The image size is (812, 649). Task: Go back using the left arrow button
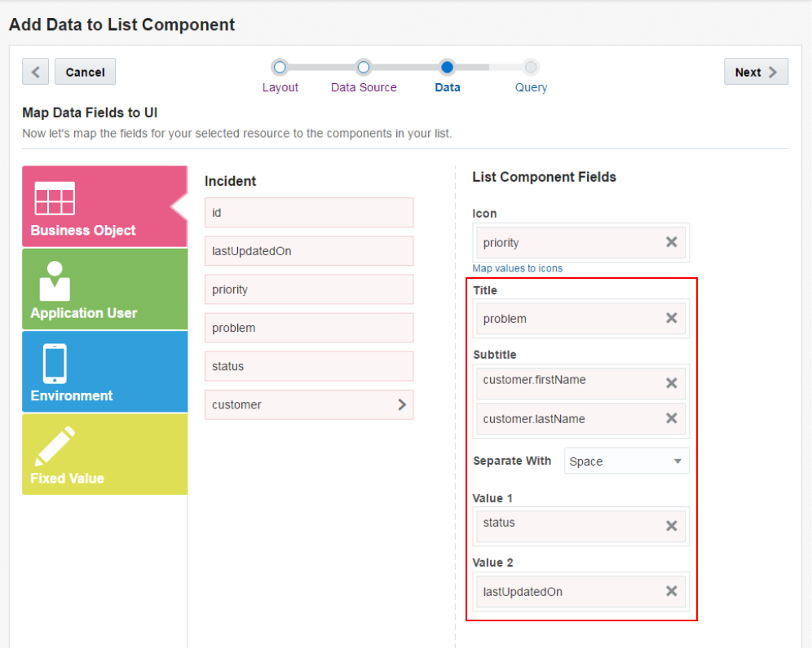click(35, 72)
